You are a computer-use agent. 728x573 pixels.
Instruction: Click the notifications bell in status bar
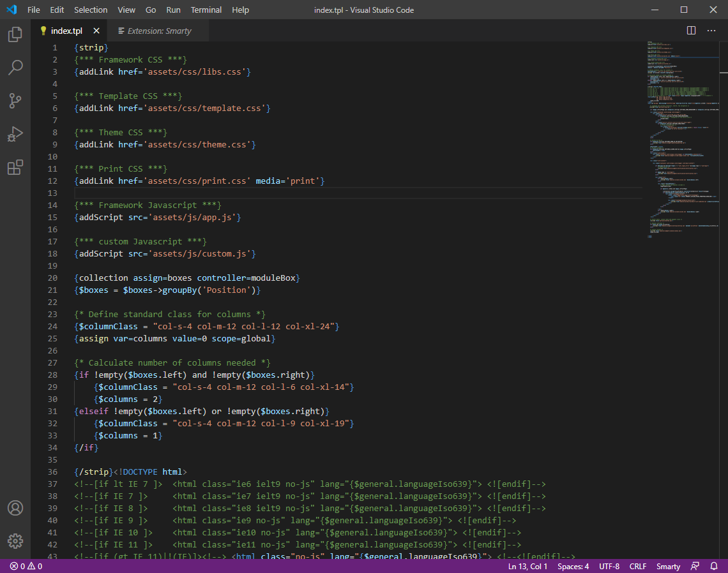pos(715,566)
